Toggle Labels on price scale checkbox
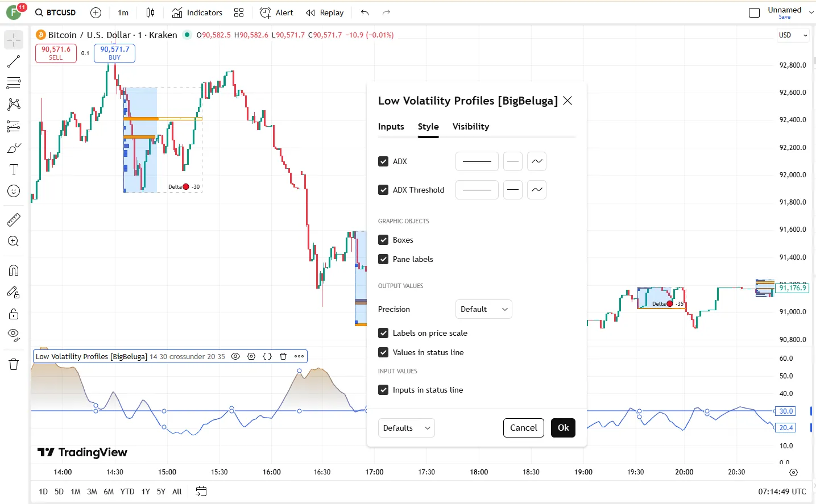Screen dimensions: 816x504 coord(383,333)
